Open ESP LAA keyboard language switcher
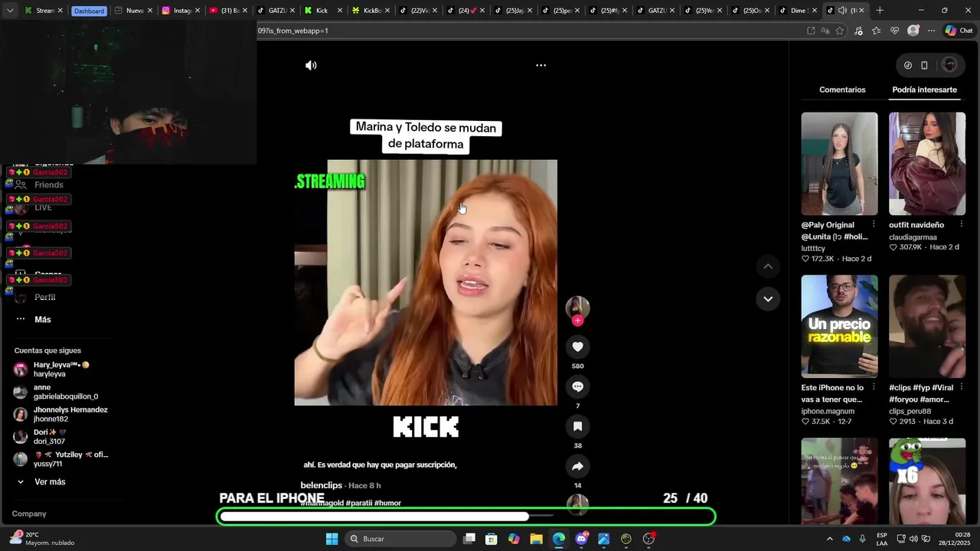This screenshot has height=551, width=980. pyautogui.click(x=882, y=539)
